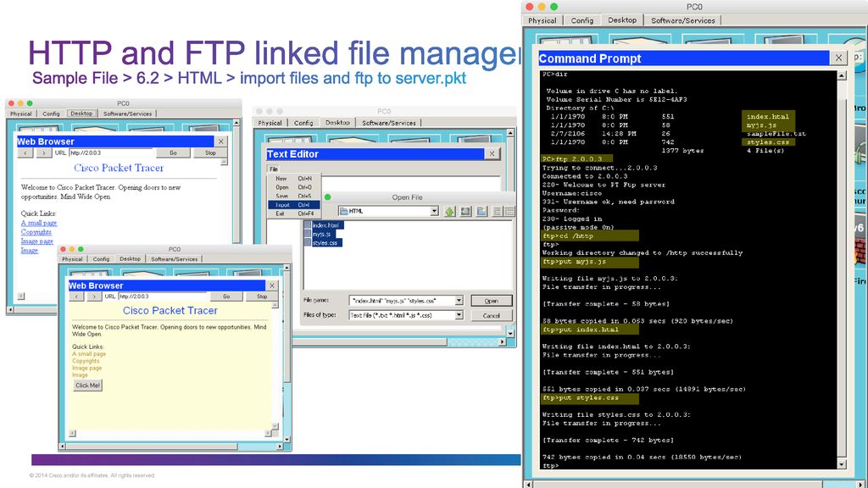Switch to Physical tab in Text Editor window

270,123
